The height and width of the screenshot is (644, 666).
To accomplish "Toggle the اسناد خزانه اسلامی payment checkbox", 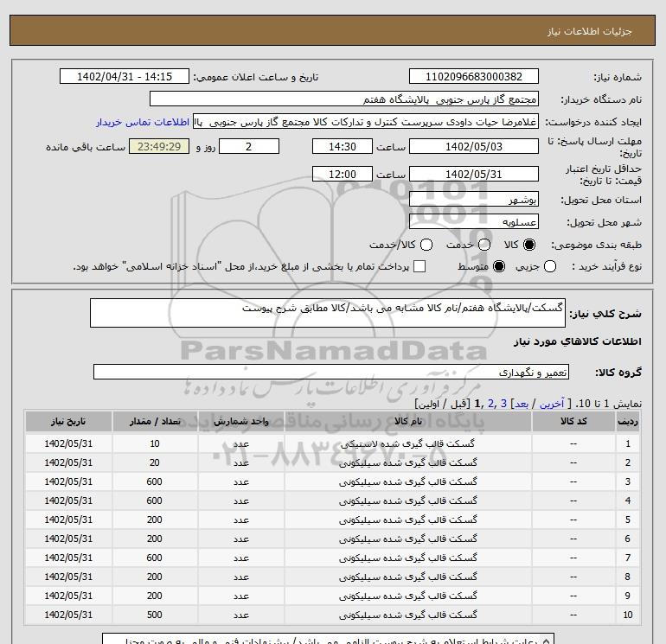I will point(419,266).
